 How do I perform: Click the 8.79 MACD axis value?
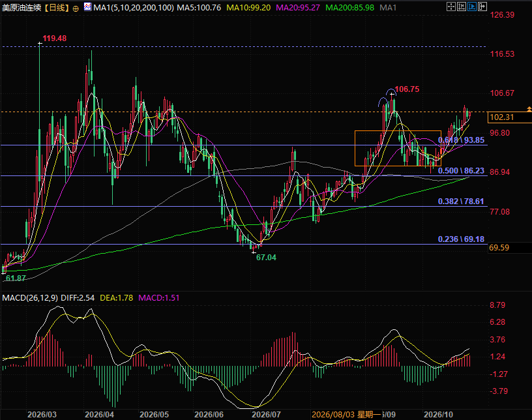[497, 305]
